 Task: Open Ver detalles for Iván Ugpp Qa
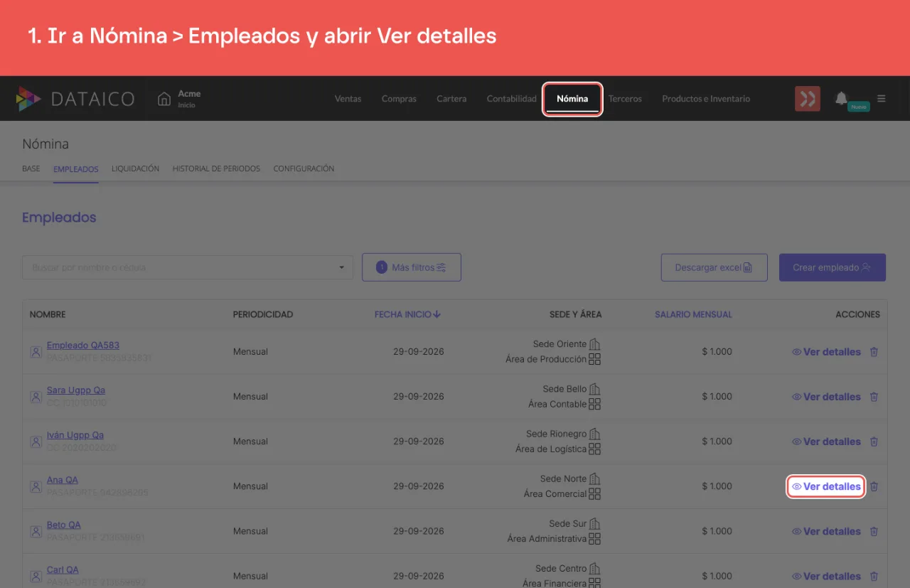click(x=826, y=442)
